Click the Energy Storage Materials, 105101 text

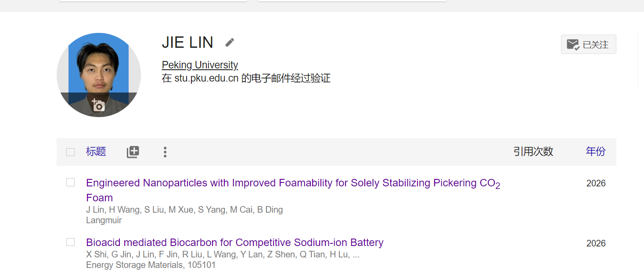(x=151, y=265)
